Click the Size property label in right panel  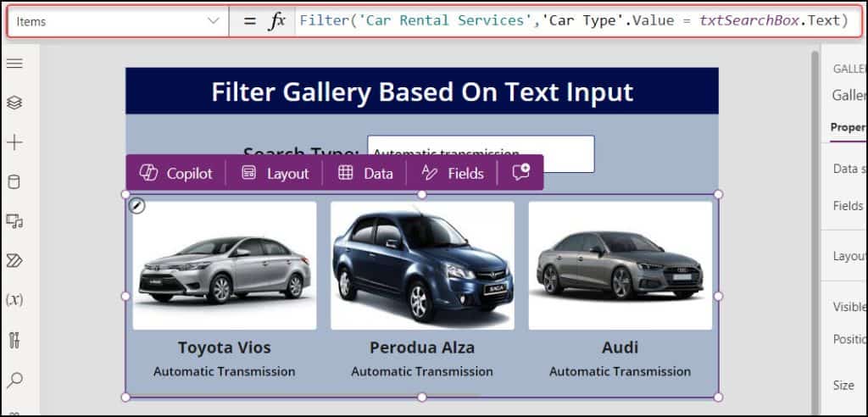[x=843, y=385]
